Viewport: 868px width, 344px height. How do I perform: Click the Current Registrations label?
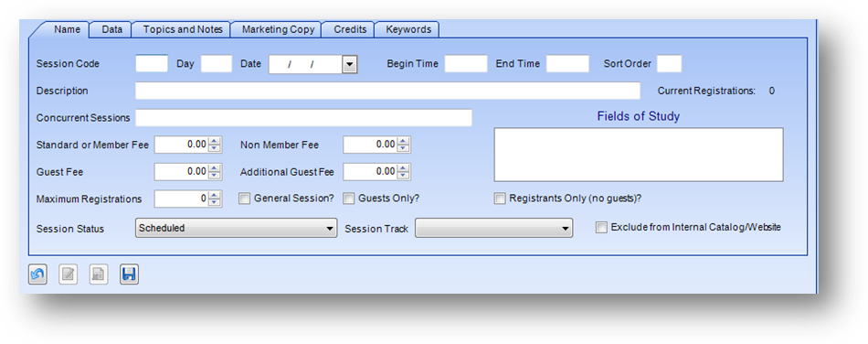click(x=706, y=91)
